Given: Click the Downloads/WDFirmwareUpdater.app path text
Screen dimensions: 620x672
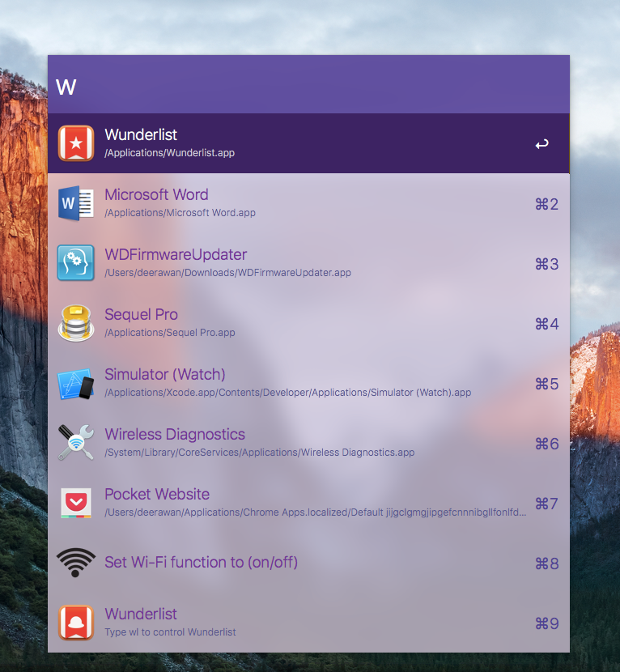Looking at the screenshot, I should point(228,273).
